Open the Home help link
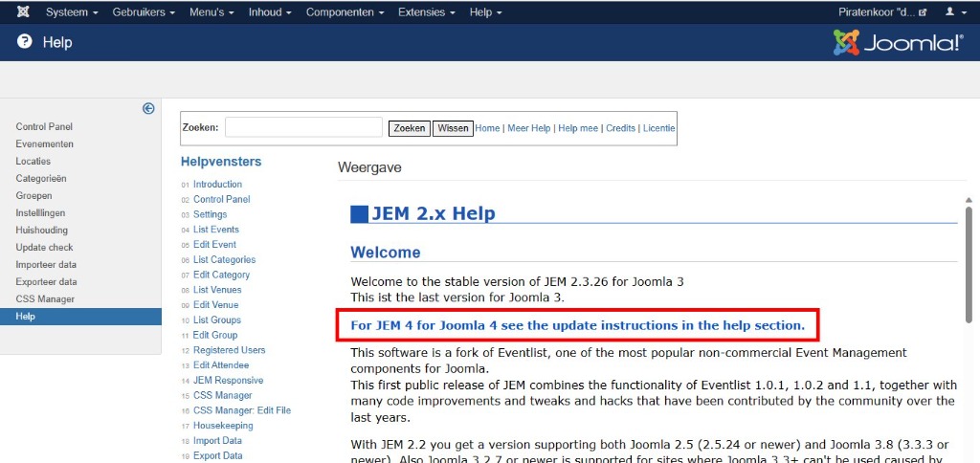 [x=487, y=128]
